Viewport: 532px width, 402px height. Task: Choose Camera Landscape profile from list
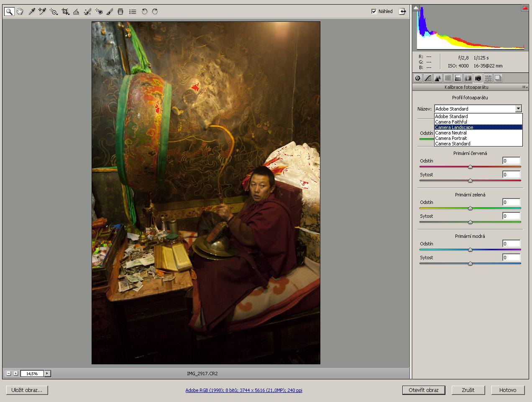coord(454,127)
